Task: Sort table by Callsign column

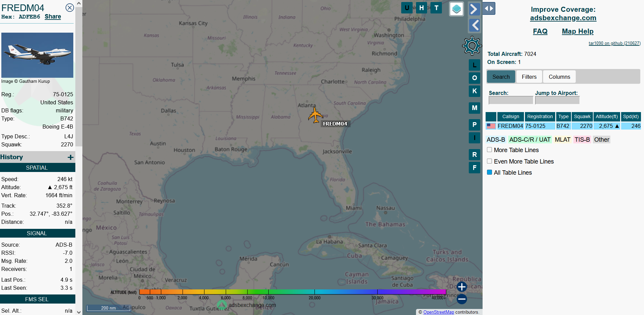Action: pos(510,116)
